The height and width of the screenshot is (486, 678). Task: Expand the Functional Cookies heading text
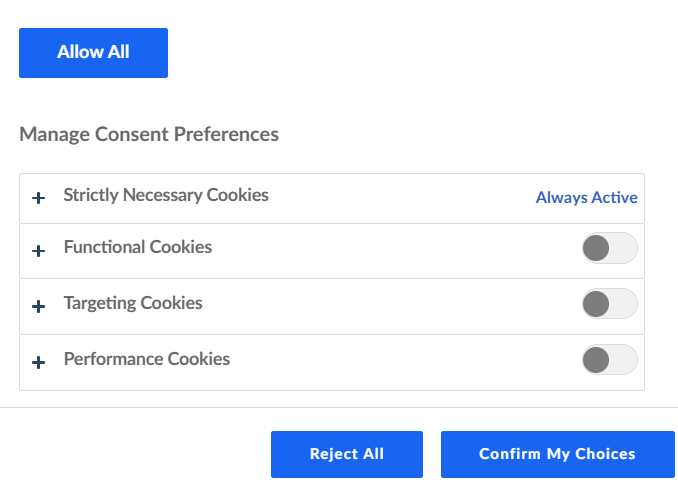[138, 247]
